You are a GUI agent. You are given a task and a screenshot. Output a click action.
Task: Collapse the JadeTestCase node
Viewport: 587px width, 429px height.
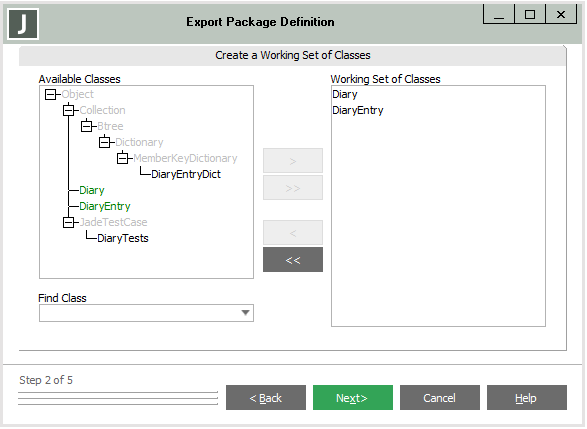coord(69,222)
